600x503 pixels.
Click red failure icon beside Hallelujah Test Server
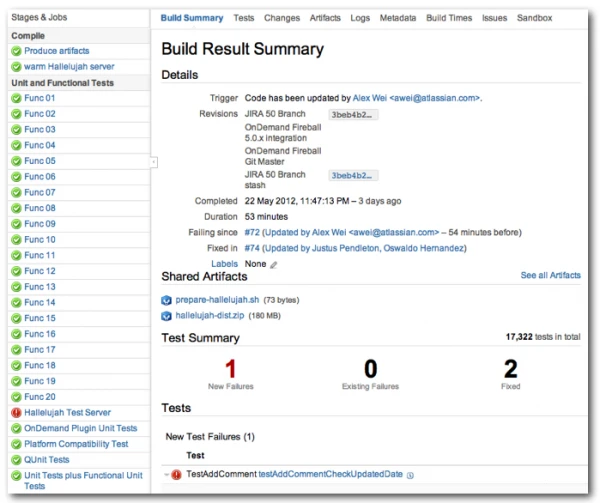tap(16, 413)
